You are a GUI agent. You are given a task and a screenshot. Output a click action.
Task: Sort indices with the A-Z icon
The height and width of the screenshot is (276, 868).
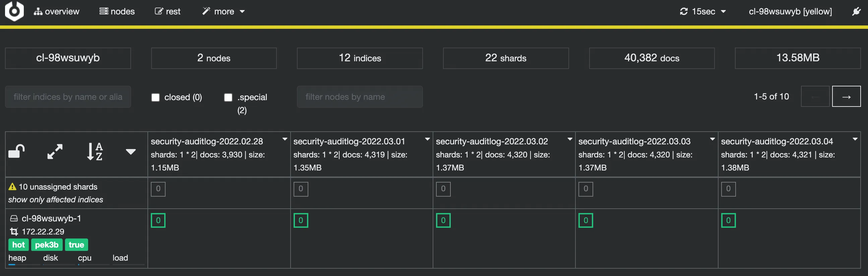point(95,151)
